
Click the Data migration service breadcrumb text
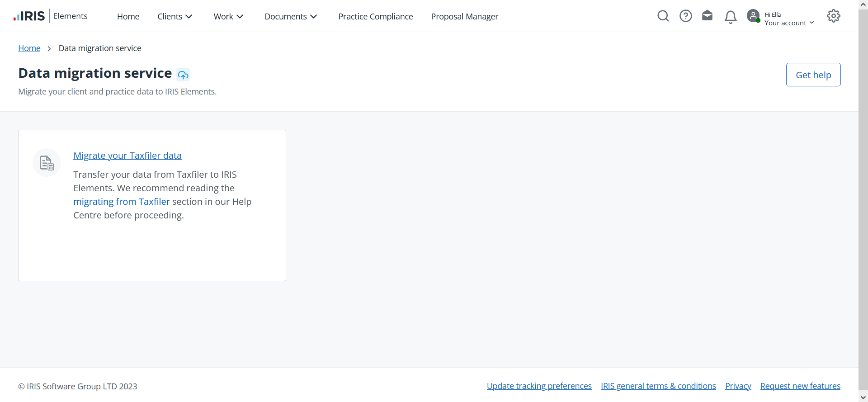click(100, 48)
